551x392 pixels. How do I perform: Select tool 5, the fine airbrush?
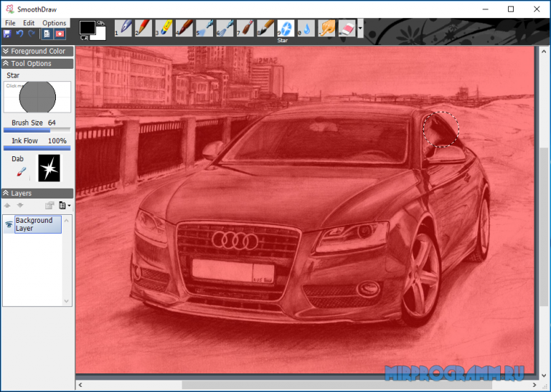204,28
